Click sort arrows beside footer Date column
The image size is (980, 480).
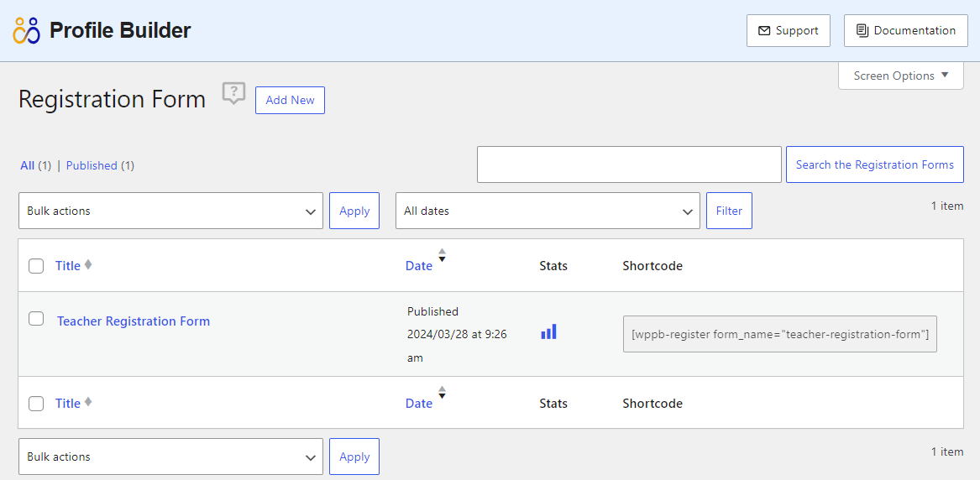point(442,393)
